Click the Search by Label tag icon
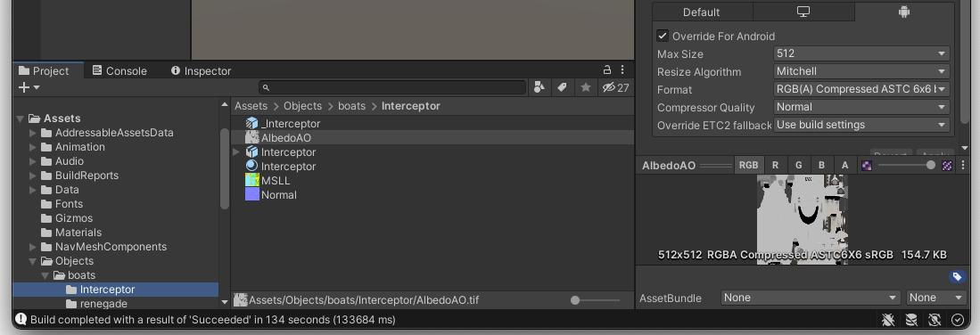980x335 pixels. pos(562,88)
